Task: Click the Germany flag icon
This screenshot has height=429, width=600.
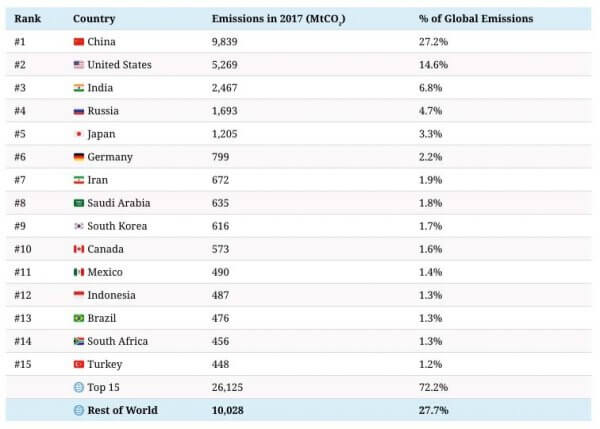Action: coord(79,157)
